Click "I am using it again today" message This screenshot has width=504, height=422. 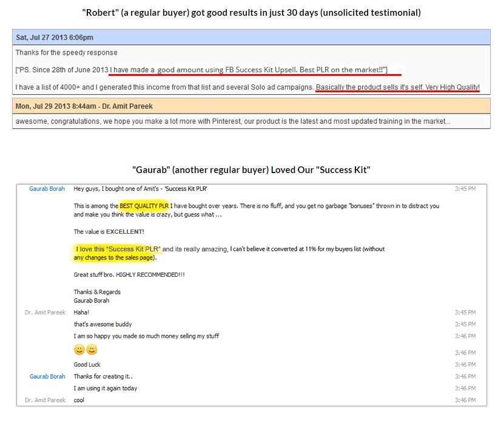pos(105,388)
